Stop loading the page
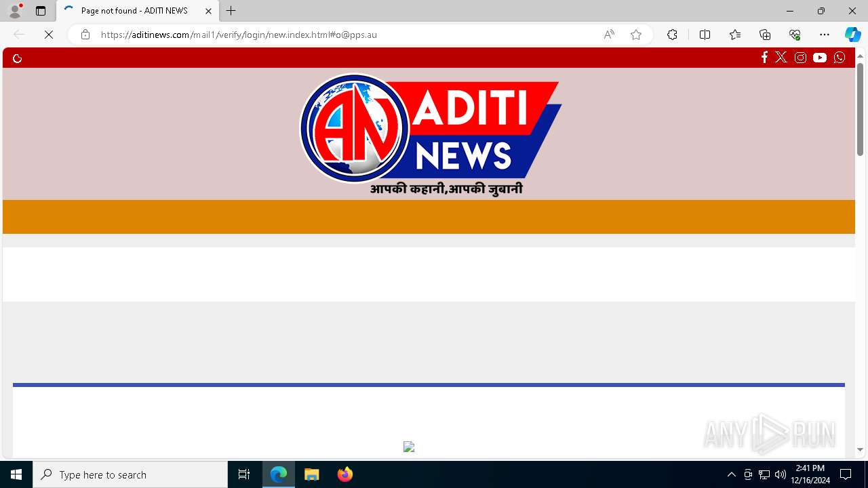868x488 pixels. [49, 35]
